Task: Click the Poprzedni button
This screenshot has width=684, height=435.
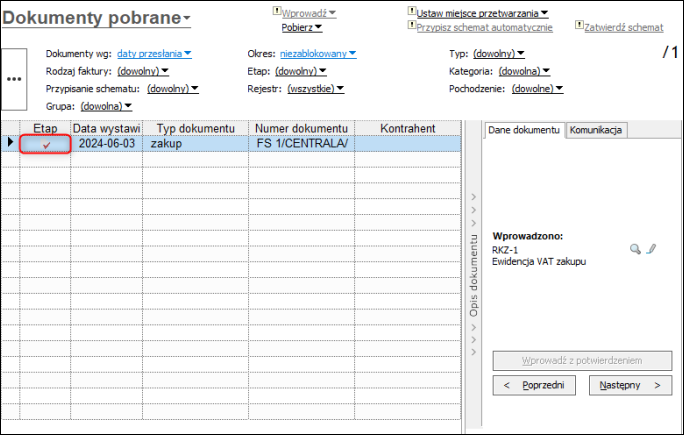Action: pos(534,385)
